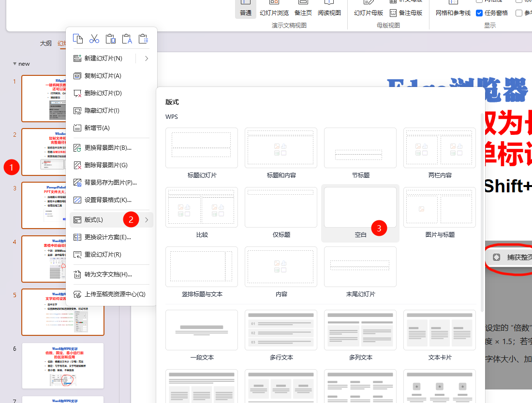
Task: Apply the 竖排标题与文本 layout
Action: coord(202,267)
